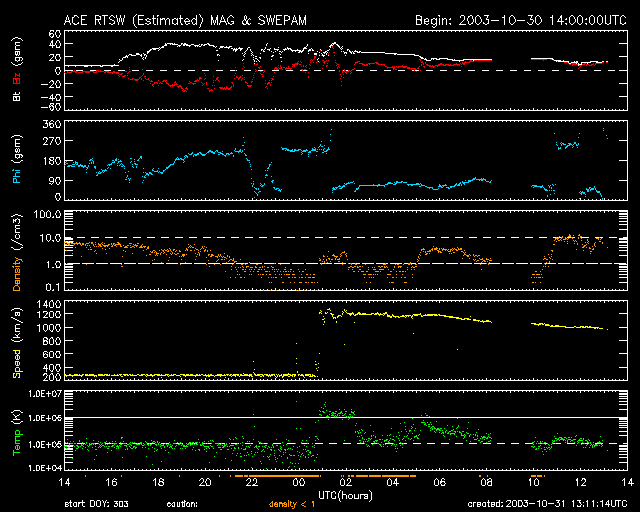Click the '90' tick on the Phi axis
The width and height of the screenshot is (640, 512).
[55, 181]
